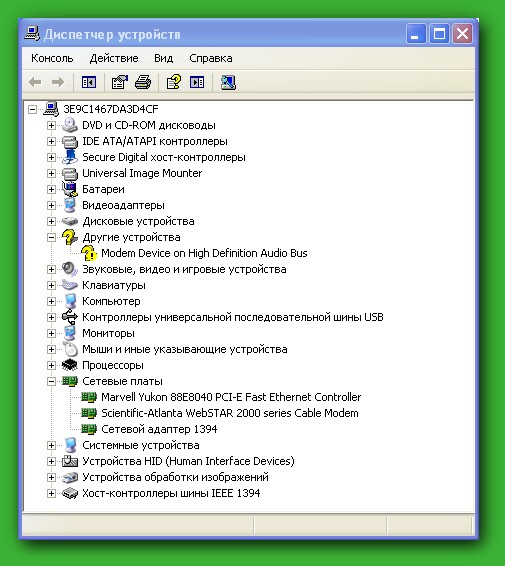Select Marvell Yukon 88E8040 PCI-E Fast Ethernet Controller
The width and height of the screenshot is (505, 566).
pyautogui.click(x=231, y=397)
